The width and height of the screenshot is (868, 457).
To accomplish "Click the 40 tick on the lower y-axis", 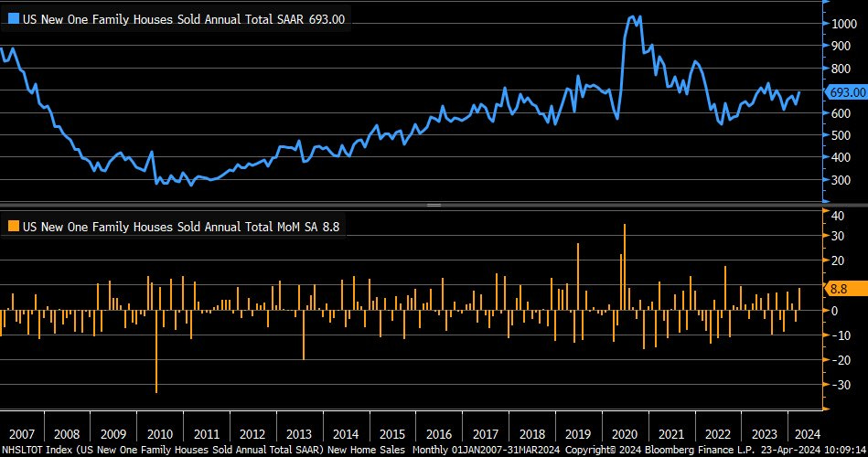I will click(x=837, y=215).
